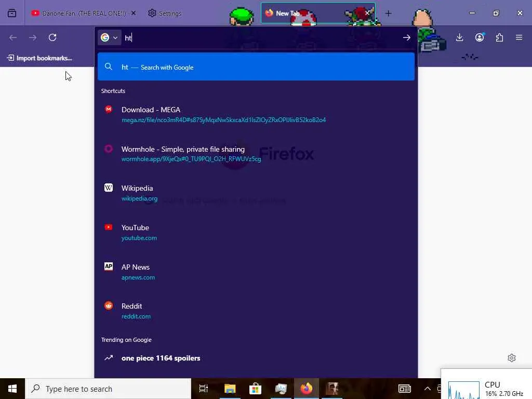Open the AP News shortcut
Screen dimensions: 532x399
point(256,272)
